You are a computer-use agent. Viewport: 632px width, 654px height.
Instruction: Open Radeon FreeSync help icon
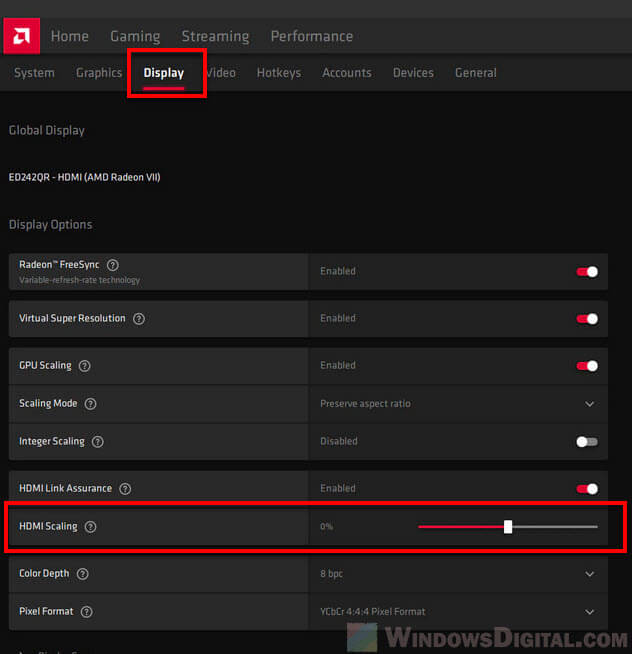(x=113, y=265)
